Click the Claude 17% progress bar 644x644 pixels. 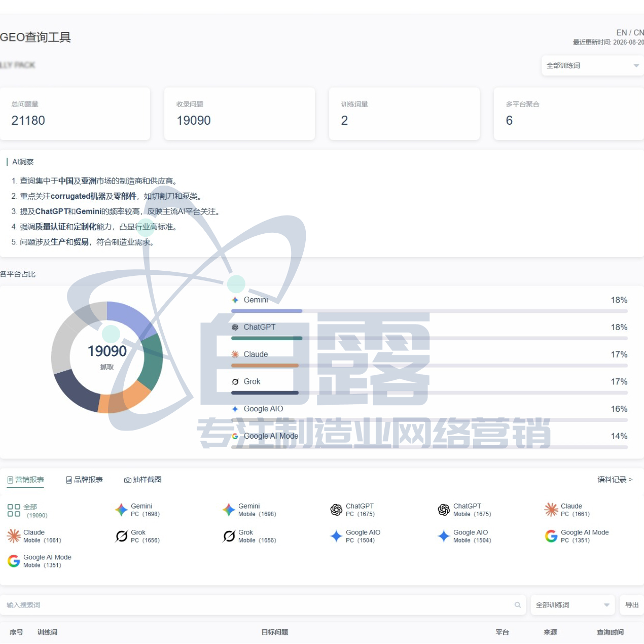click(x=430, y=365)
